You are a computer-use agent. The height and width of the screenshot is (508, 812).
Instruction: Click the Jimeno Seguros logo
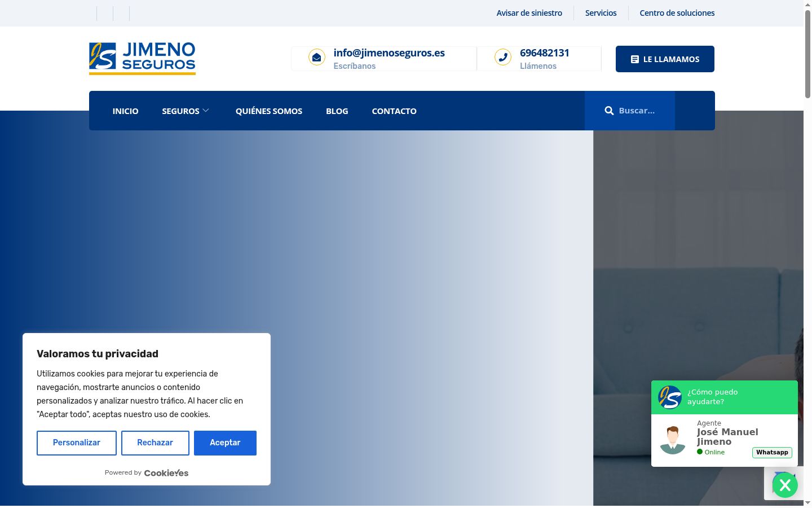click(x=142, y=58)
